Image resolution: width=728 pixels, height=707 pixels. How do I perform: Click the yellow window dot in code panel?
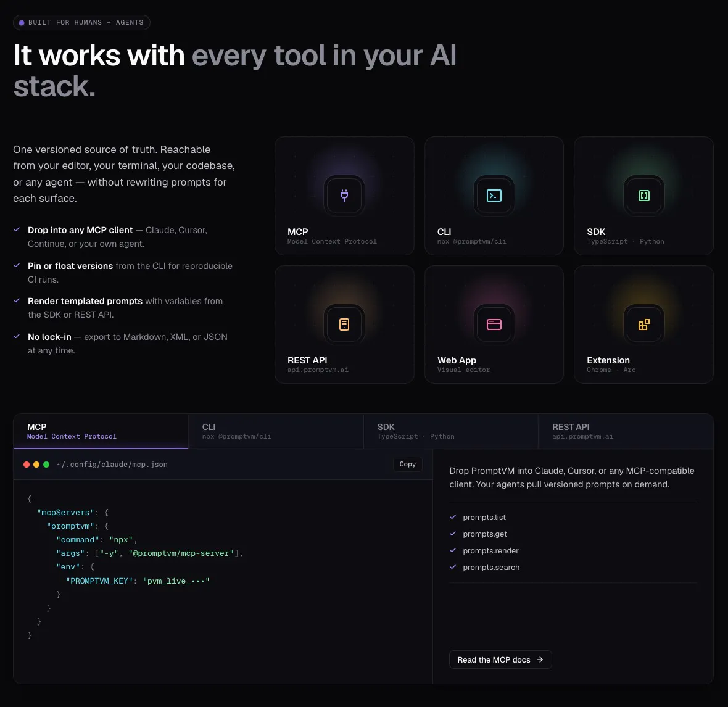[36, 464]
